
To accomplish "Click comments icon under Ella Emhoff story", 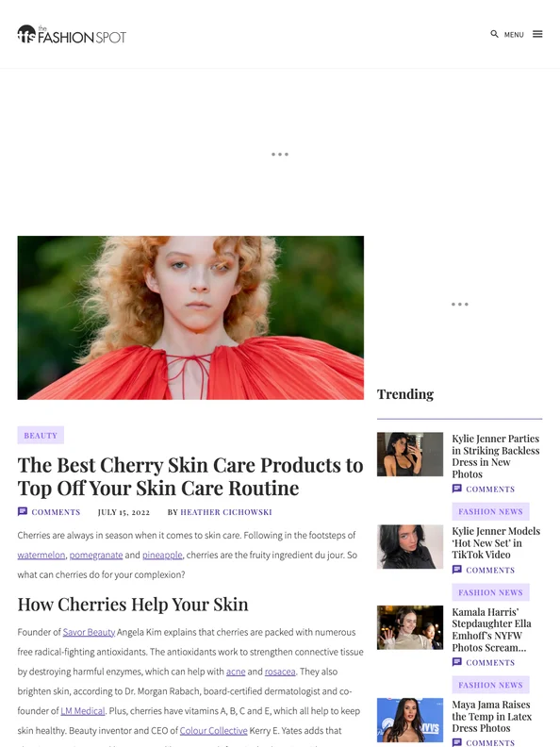I will click(456, 662).
